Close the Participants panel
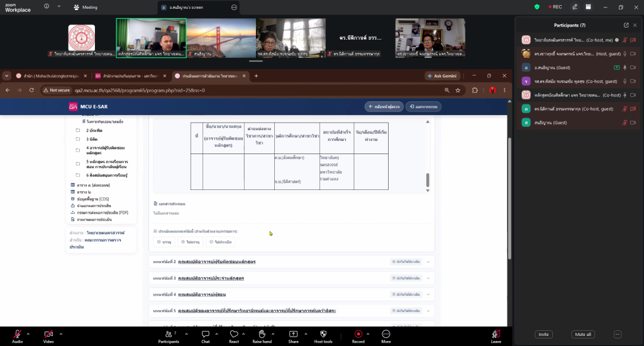 (x=635, y=25)
